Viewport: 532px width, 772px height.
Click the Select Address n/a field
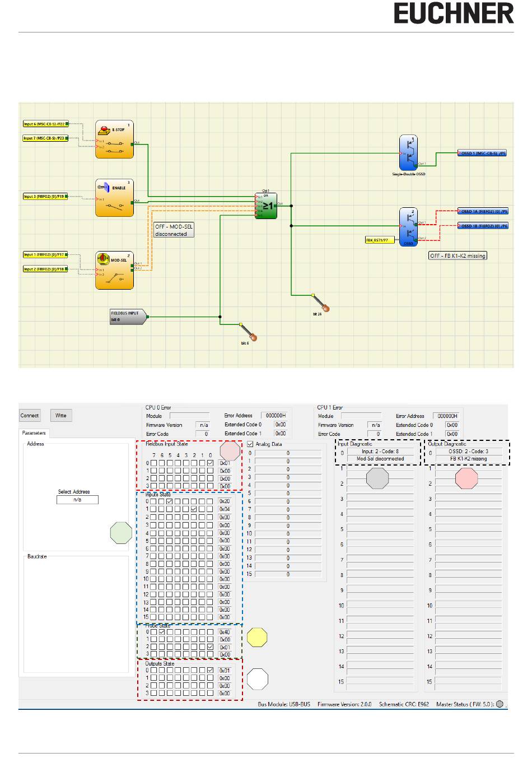point(77,499)
